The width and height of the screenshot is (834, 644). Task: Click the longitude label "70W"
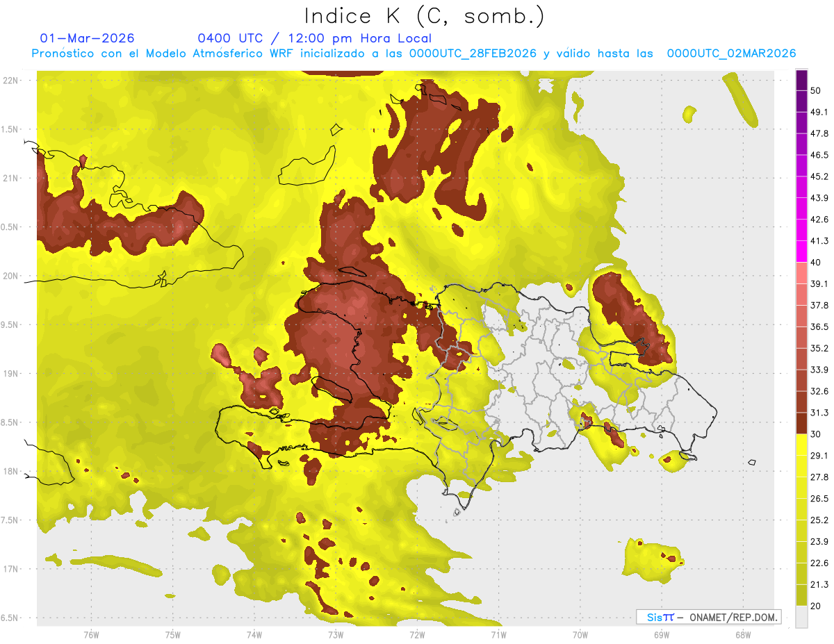click(580, 636)
